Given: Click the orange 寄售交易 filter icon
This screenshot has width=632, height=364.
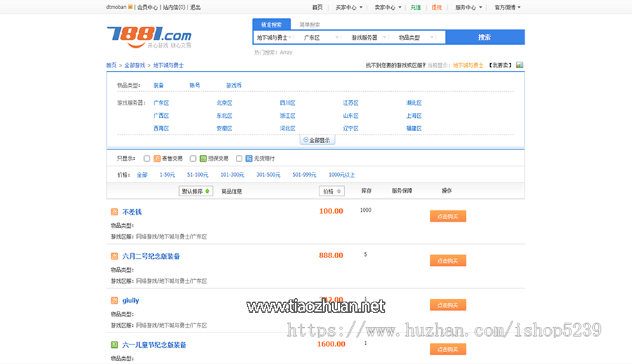Looking at the screenshot, I should click(x=157, y=159).
